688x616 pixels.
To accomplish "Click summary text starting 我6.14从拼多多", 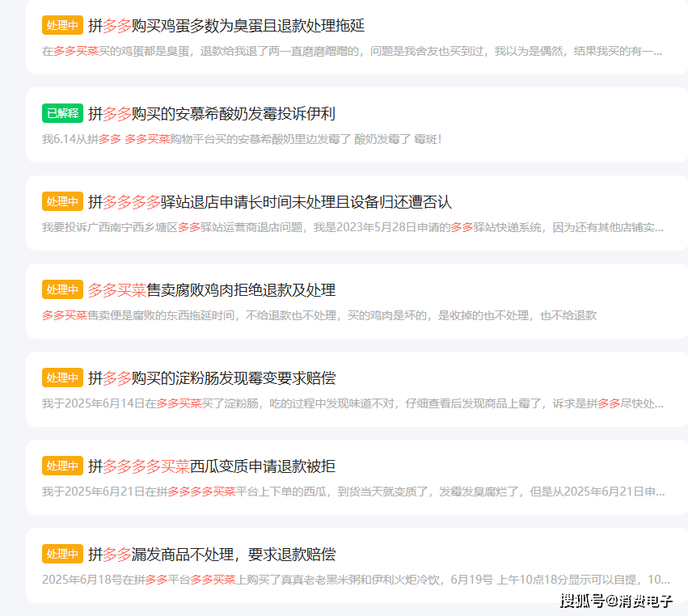I will (242, 140).
